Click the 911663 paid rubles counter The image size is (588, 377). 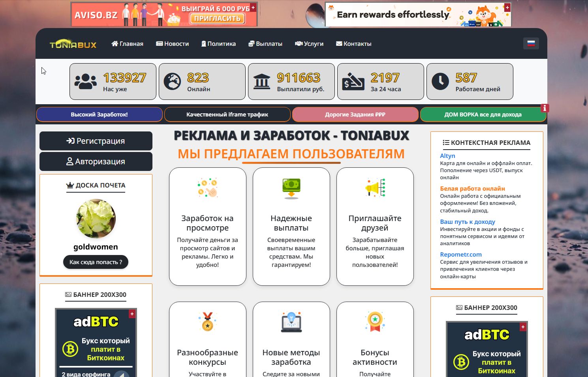[299, 78]
